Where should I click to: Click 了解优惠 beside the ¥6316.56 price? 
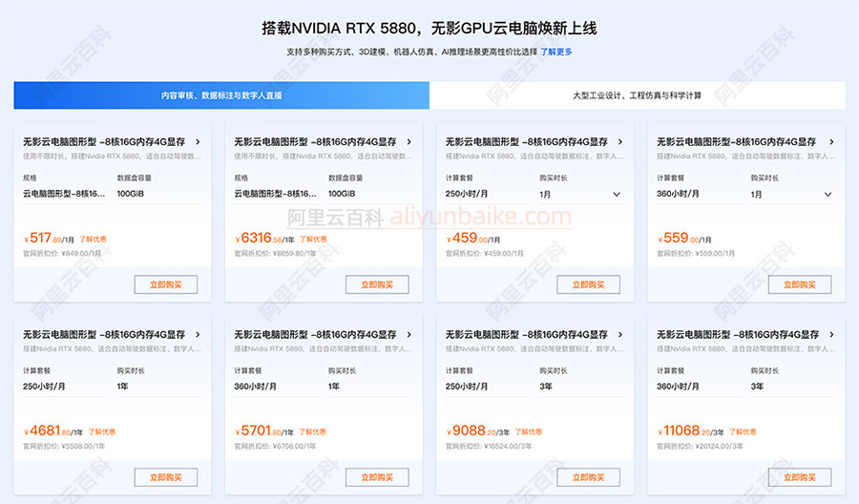[313, 240]
